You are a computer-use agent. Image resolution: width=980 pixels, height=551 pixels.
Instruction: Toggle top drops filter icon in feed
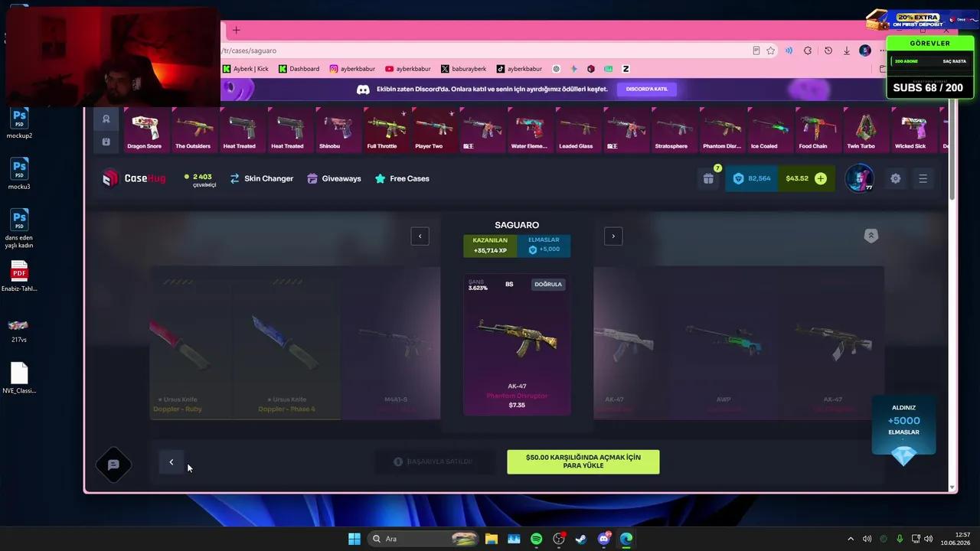click(106, 119)
